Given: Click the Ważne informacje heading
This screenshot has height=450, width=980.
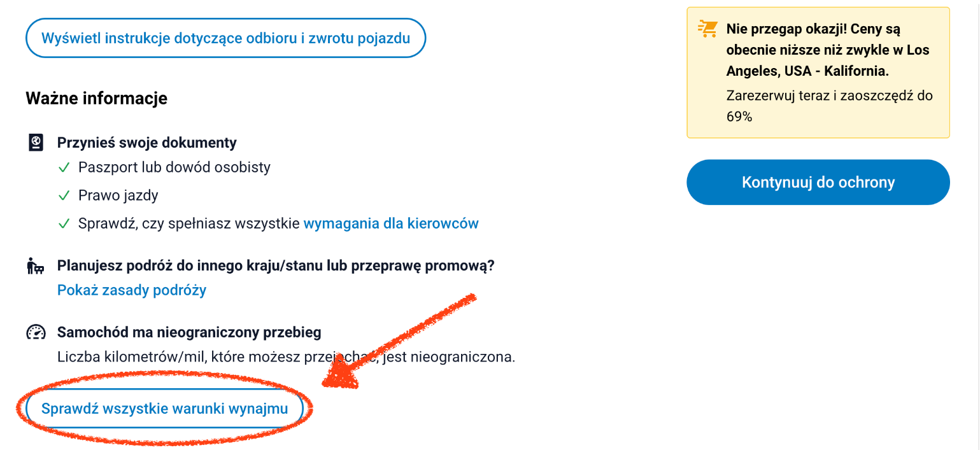Looking at the screenshot, I should tap(96, 99).
